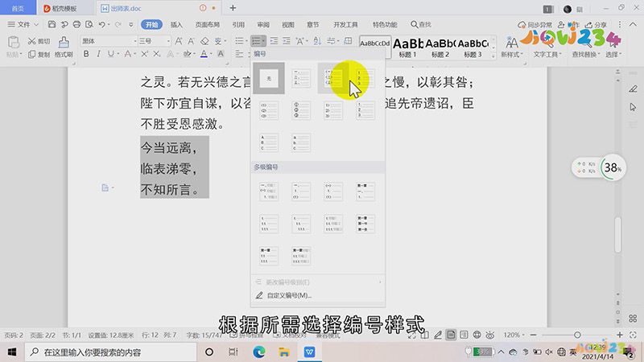Click the Paste clipboard icon
644x362 pixels.
pyautogui.click(x=14, y=42)
